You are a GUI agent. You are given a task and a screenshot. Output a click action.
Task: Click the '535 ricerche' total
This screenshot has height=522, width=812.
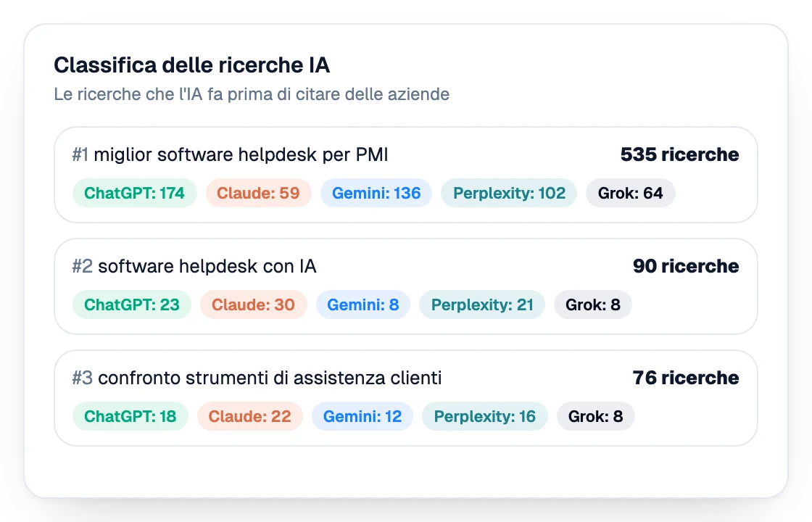[679, 154]
